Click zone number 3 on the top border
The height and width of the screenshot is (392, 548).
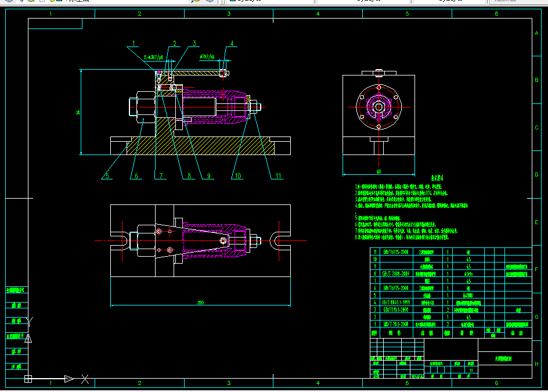pyautogui.click(x=229, y=13)
